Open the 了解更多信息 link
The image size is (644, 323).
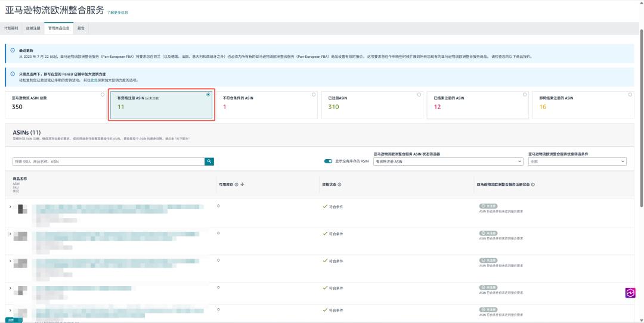click(x=118, y=13)
